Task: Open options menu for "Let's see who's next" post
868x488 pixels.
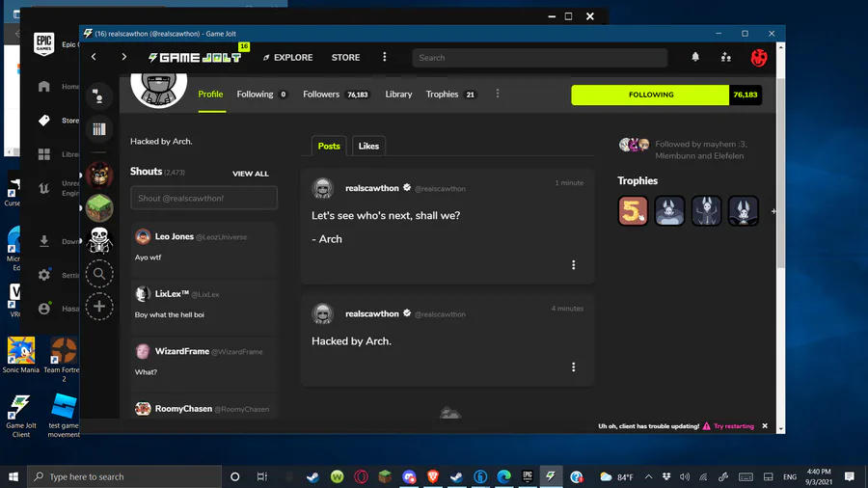Action: tap(574, 265)
